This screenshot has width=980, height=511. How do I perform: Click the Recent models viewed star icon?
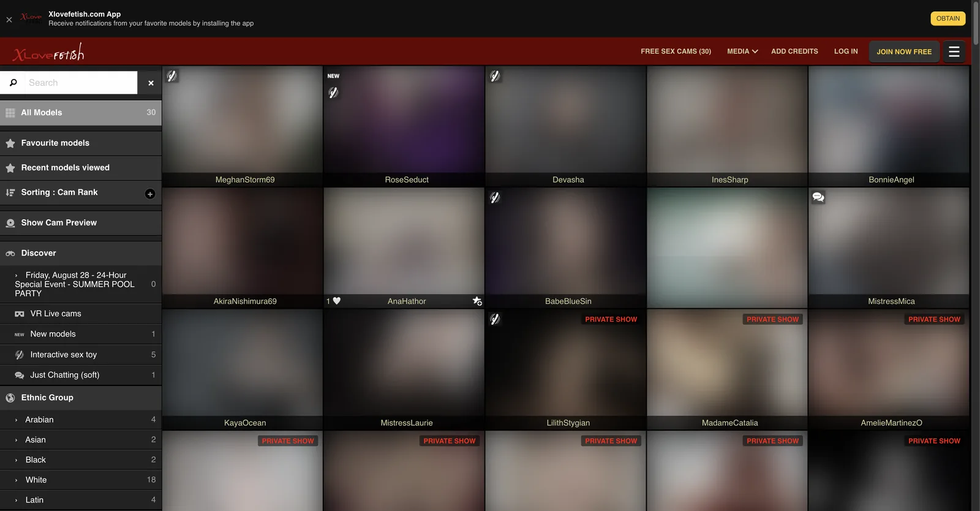[x=10, y=168]
